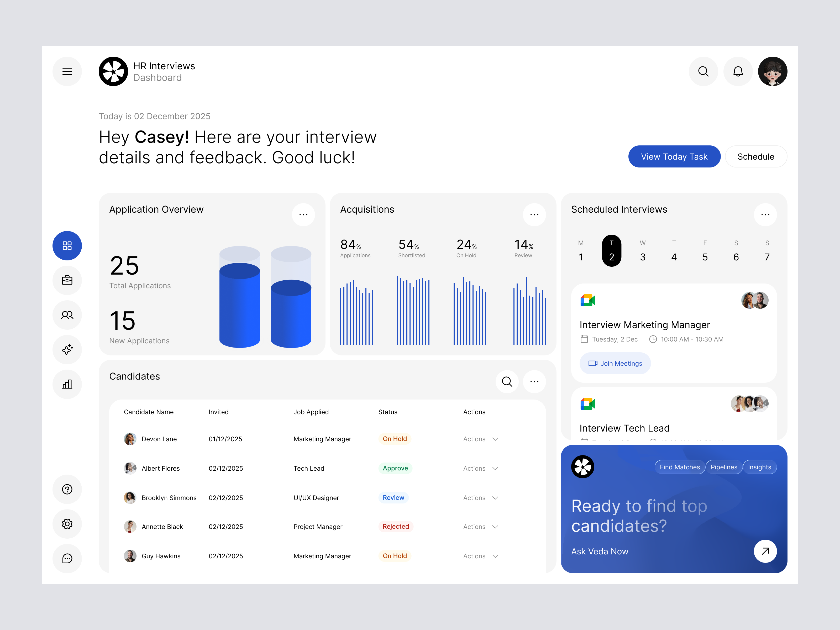840x630 pixels.
Task: Click the Invited column header
Action: [218, 412]
